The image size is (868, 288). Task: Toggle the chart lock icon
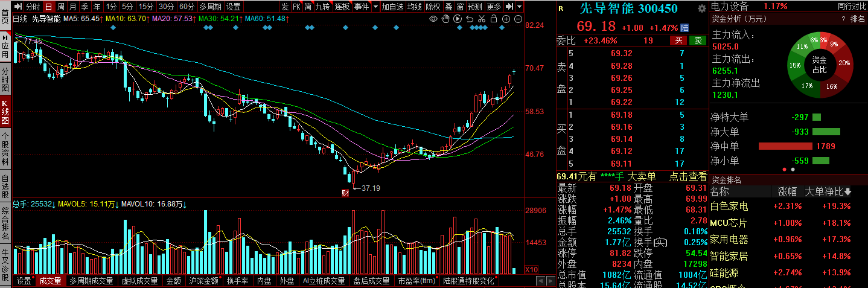click(494, 19)
